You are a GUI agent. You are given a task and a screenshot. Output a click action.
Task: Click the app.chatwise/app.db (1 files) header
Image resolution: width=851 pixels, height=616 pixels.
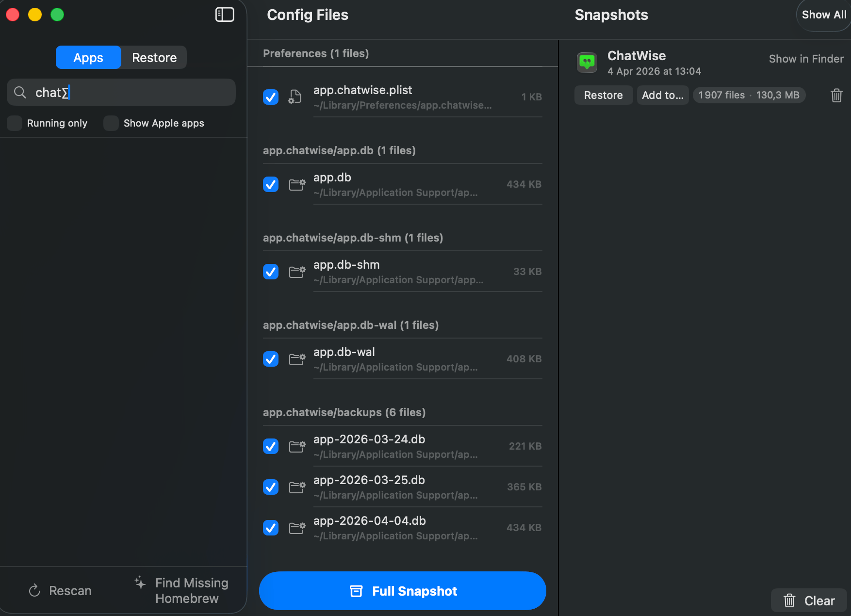point(339,150)
